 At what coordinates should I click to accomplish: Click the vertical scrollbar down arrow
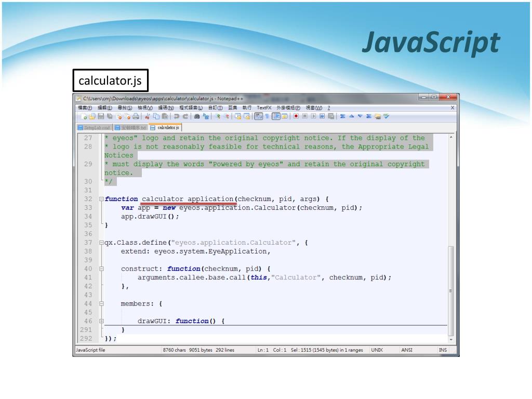point(451,339)
